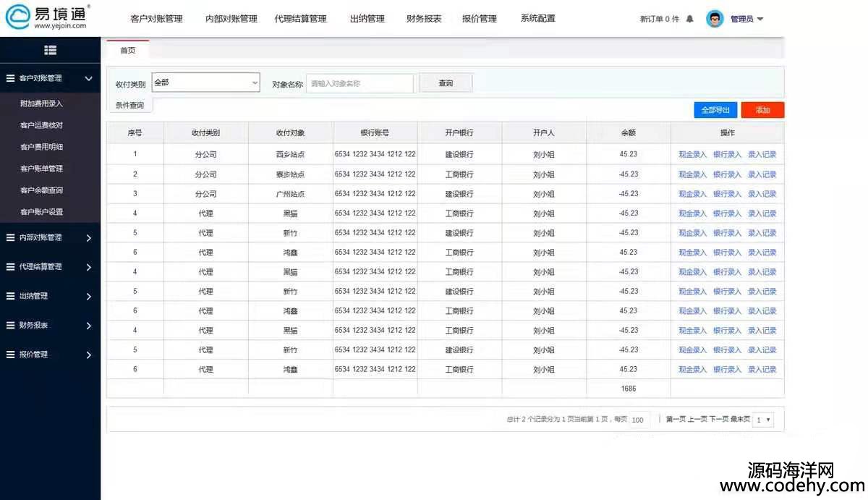Click the 新订单 0 件 notice
The height and width of the screenshot is (500, 868).
point(660,19)
